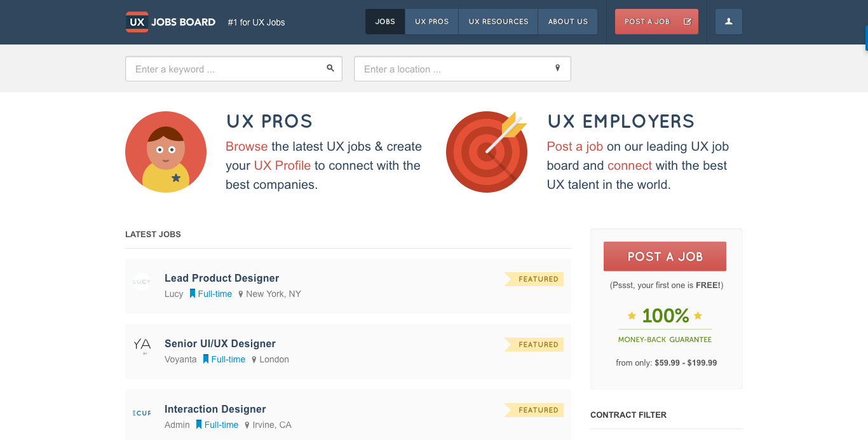Viewport: 868px width, 440px height.
Task: Click the dartboard UX Employers icon
Action: pos(487,151)
